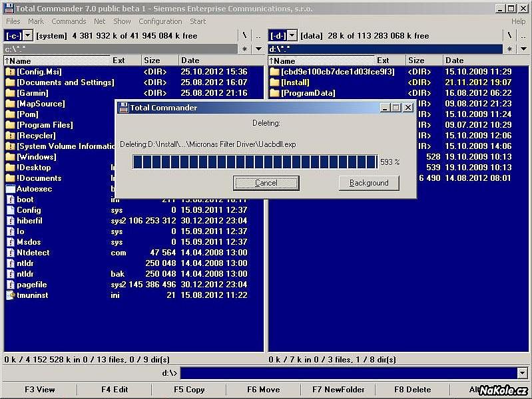This screenshot has height=399, width=532.
Task: Open the Net menu
Action: 100,21
